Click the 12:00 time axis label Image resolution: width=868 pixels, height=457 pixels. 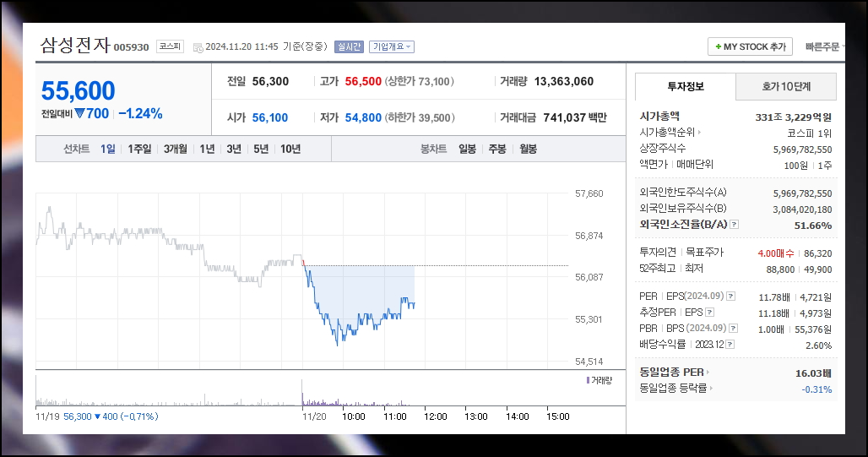coord(435,416)
